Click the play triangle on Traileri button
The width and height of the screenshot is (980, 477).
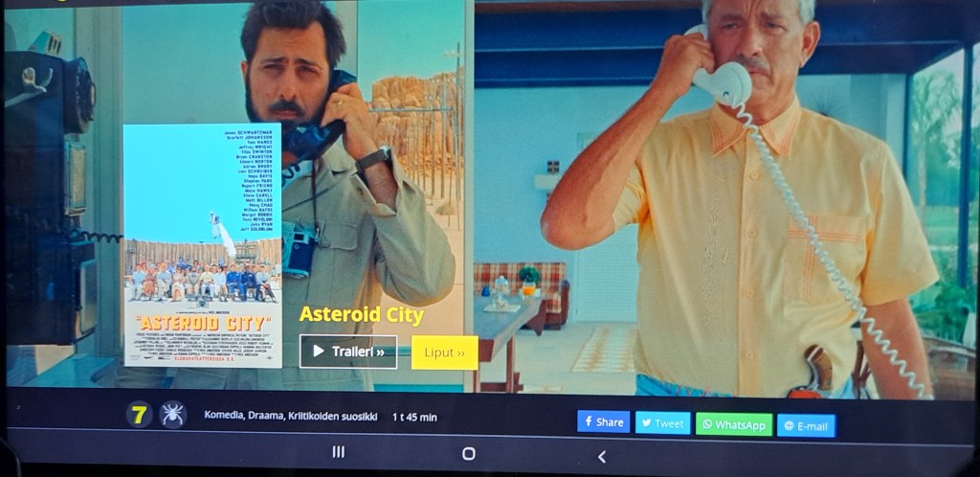(319, 352)
